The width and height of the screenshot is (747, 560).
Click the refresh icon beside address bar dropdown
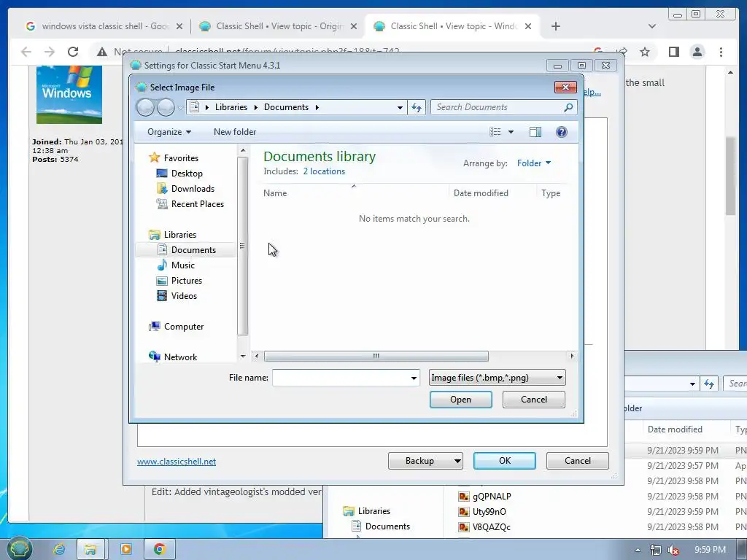[417, 108]
